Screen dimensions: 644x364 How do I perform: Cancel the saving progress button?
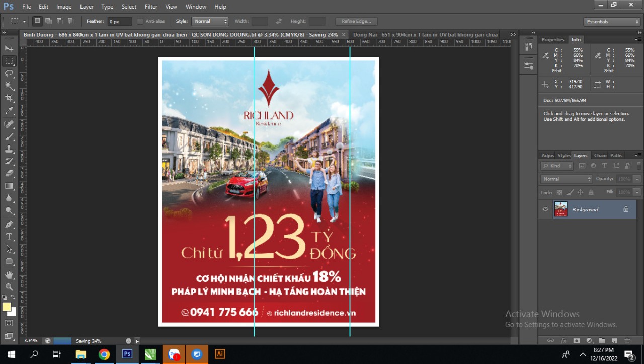coord(128,341)
